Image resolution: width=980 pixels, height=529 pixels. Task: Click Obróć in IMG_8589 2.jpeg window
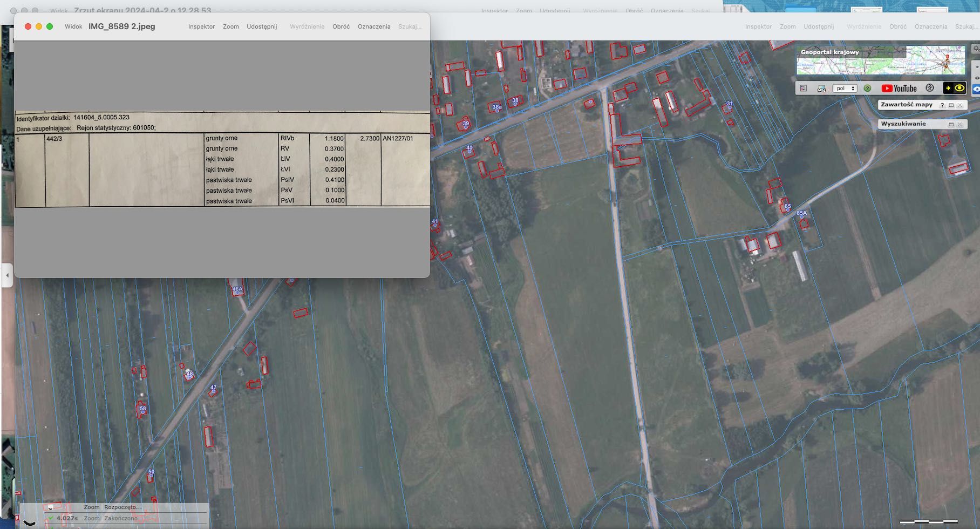click(341, 26)
